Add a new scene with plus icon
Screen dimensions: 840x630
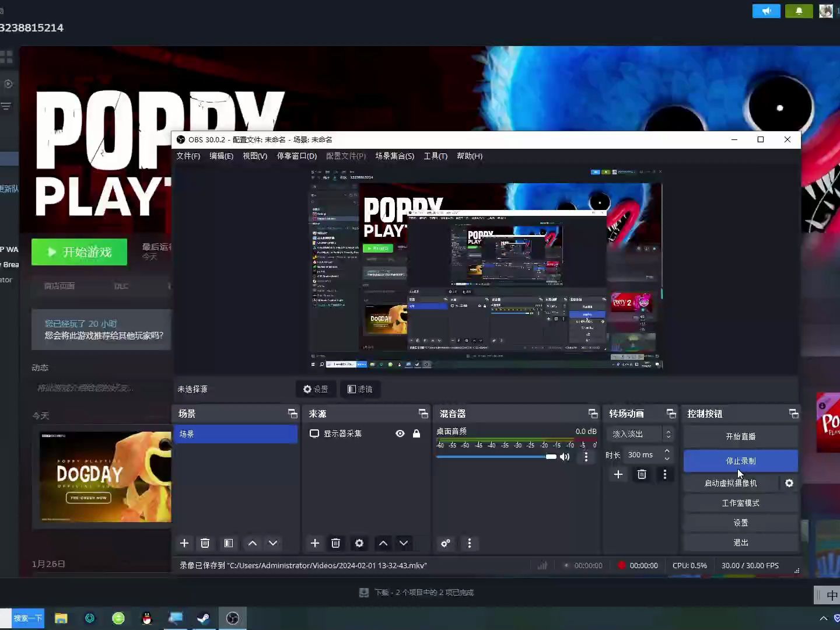(x=184, y=543)
